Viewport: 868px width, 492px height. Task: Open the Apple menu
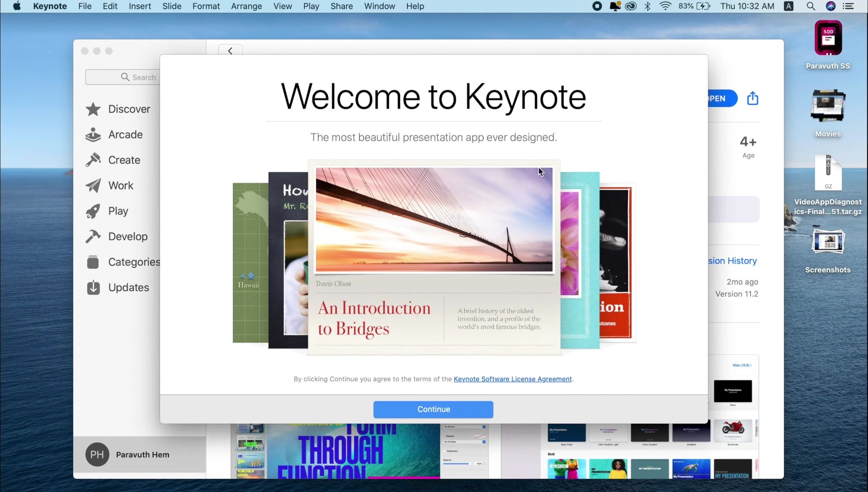click(17, 6)
